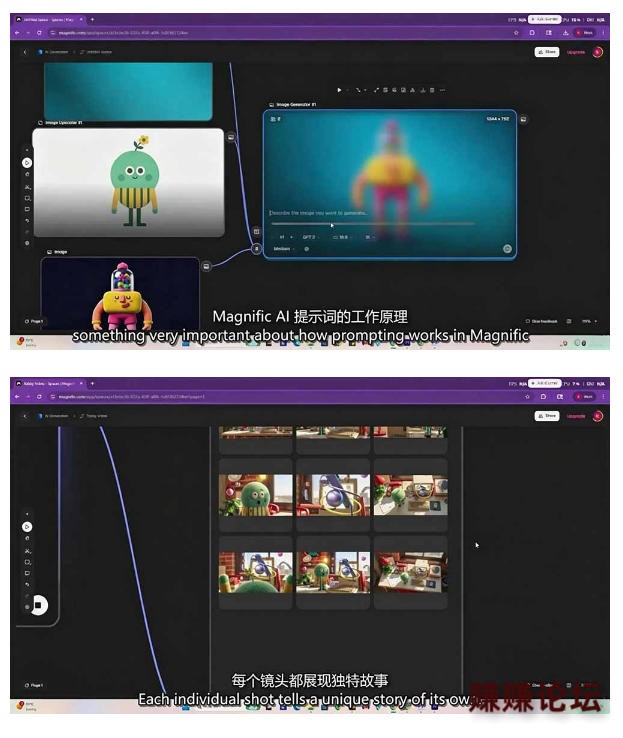Click the output handle beside the Image Upscaler node
Image resolution: width=623 pixels, height=738 pixels.
(x=231, y=137)
